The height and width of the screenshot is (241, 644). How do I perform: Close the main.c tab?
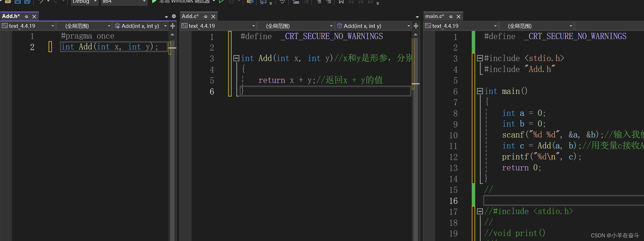pos(459,17)
